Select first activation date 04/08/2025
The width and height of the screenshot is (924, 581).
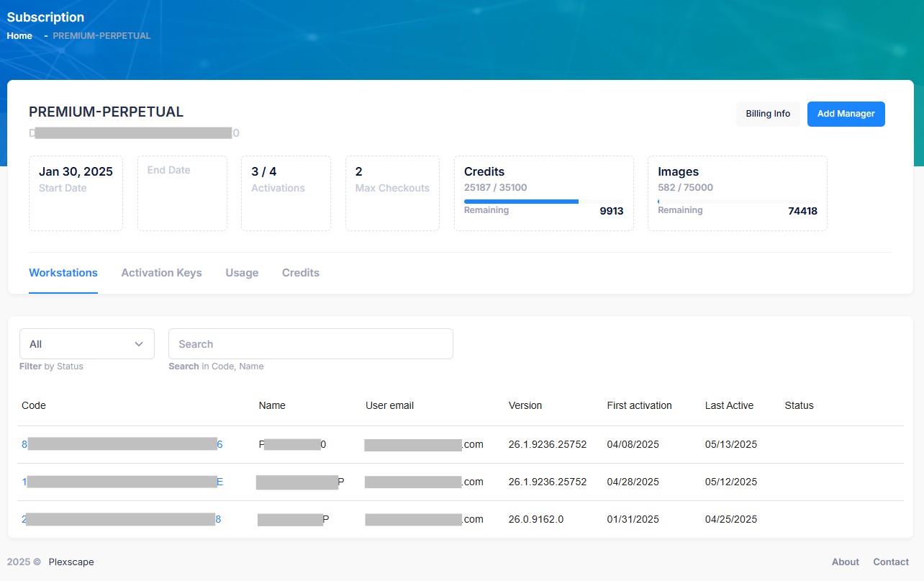(x=633, y=444)
